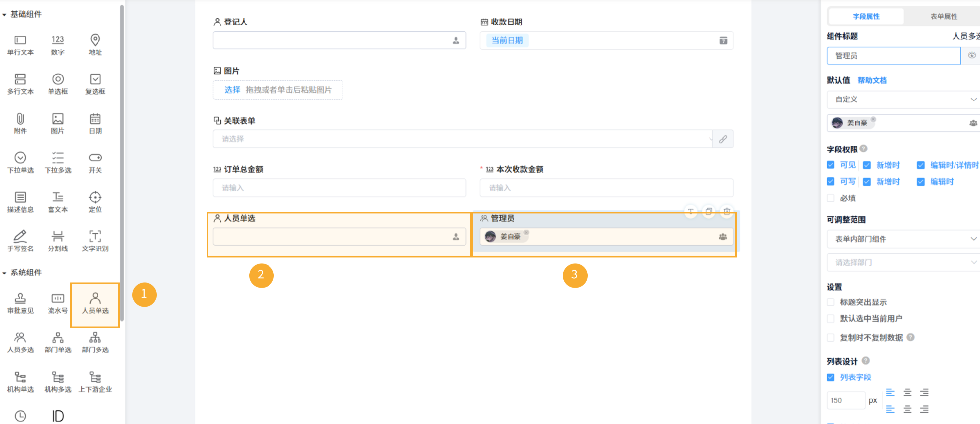Open calendar icon in 收款日期 field
Viewport: 980px width, 424px height.
click(723, 41)
